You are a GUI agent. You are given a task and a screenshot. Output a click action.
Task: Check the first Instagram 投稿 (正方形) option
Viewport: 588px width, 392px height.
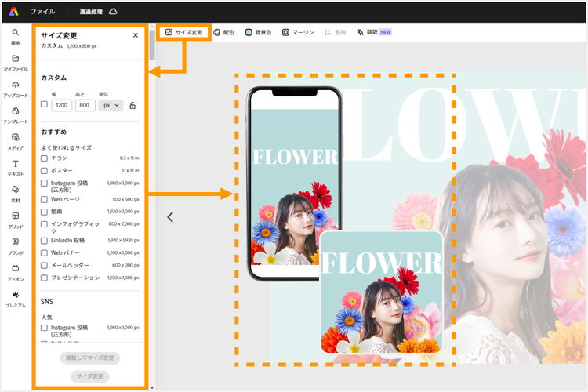(x=44, y=183)
